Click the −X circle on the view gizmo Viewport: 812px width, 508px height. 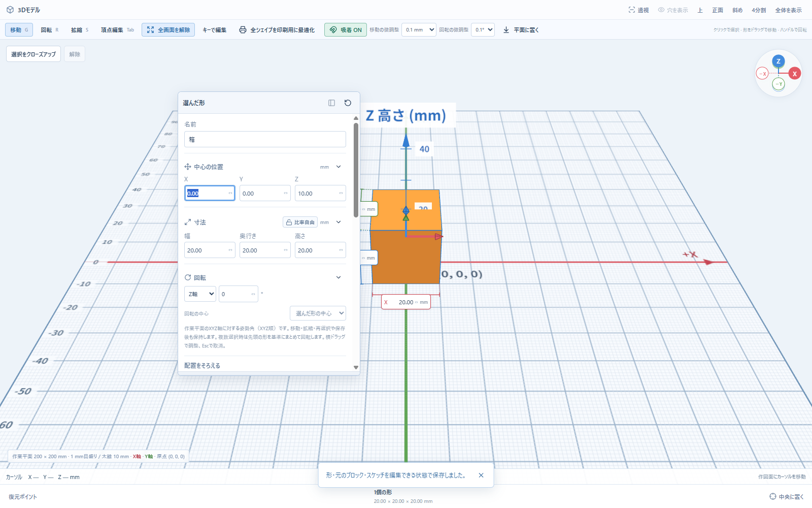762,74
